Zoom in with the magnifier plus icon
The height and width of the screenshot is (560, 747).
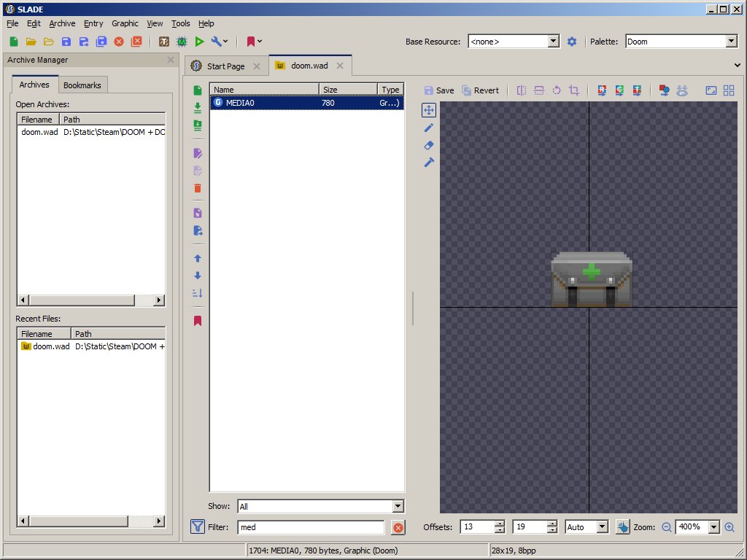(729, 527)
